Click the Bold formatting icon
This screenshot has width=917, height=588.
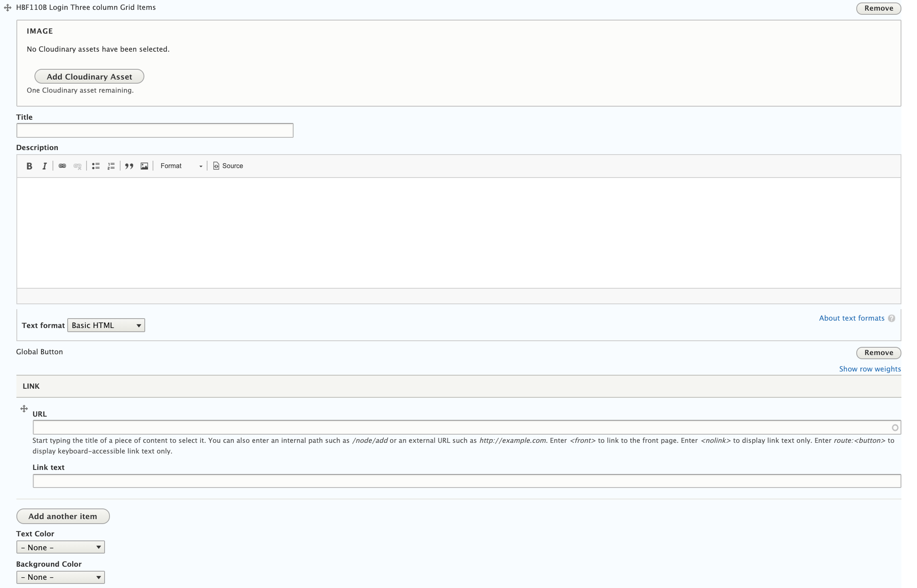[30, 166]
